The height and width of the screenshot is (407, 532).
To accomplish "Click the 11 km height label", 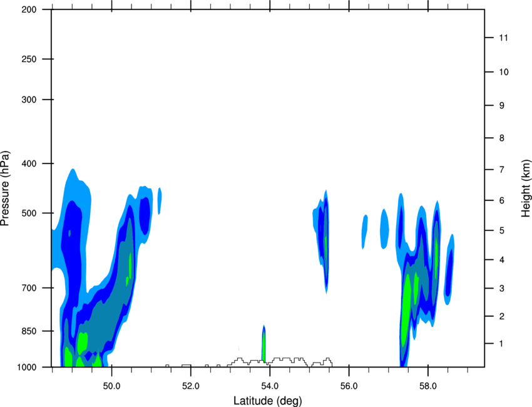I will coord(504,38).
